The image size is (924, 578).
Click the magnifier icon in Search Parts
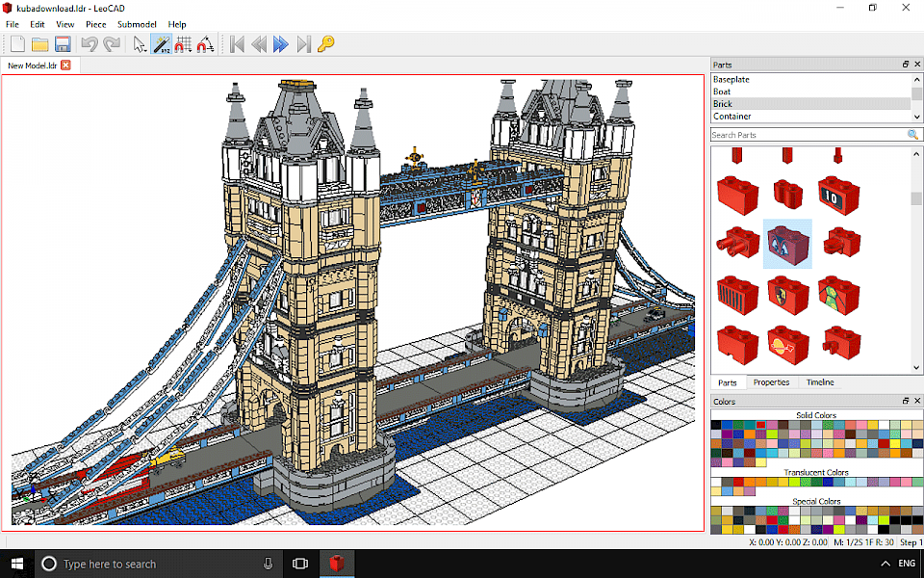click(912, 135)
